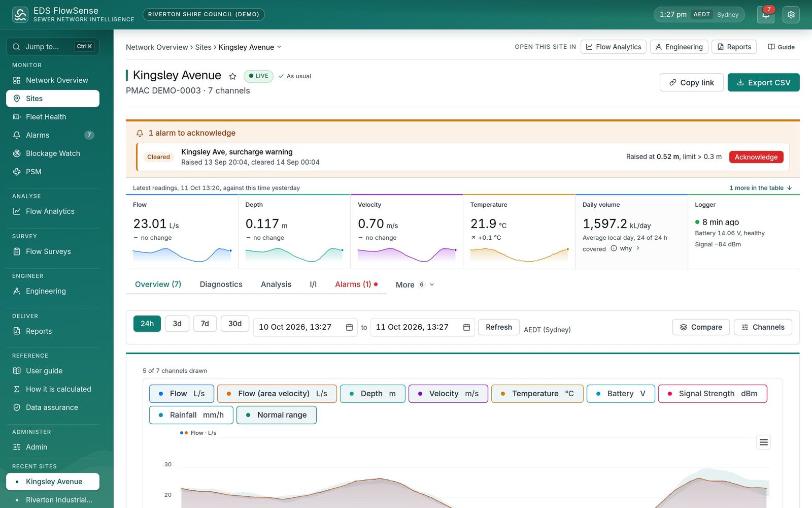Open PSM in the sidebar
The width and height of the screenshot is (812, 508).
coord(53,172)
